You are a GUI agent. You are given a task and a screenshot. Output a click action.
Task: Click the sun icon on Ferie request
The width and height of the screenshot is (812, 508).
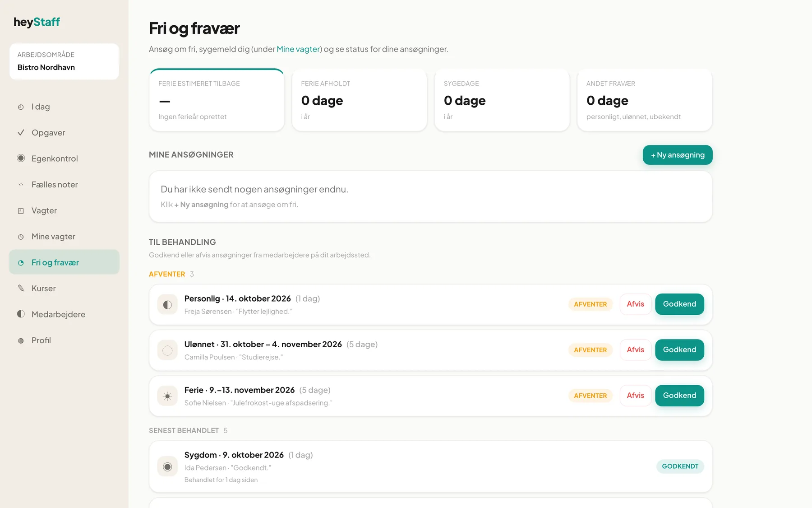[x=167, y=396]
